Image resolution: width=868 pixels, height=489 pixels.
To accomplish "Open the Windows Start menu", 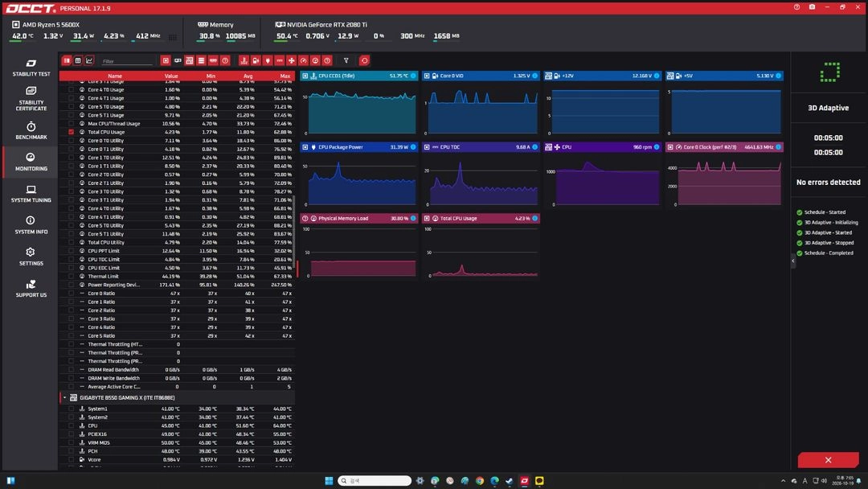I will tap(329, 480).
